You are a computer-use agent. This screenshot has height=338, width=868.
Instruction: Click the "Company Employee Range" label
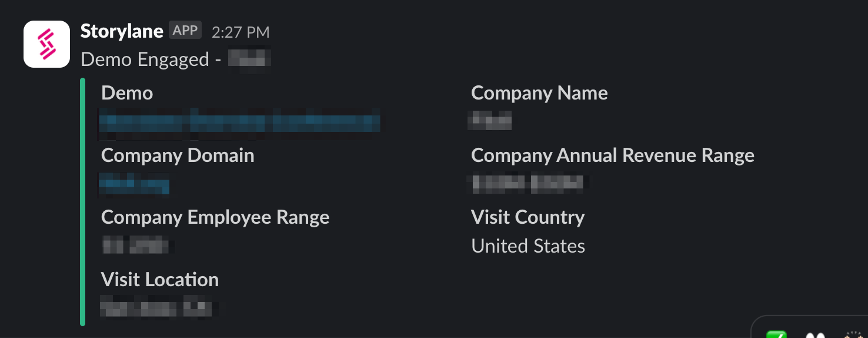point(215,217)
